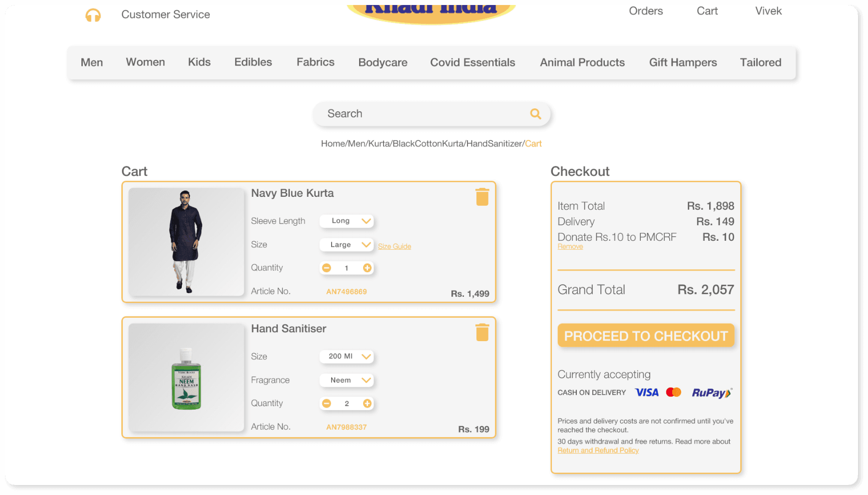The height and width of the screenshot is (495, 868).
Task: Click article number AN7988337
Action: click(347, 427)
